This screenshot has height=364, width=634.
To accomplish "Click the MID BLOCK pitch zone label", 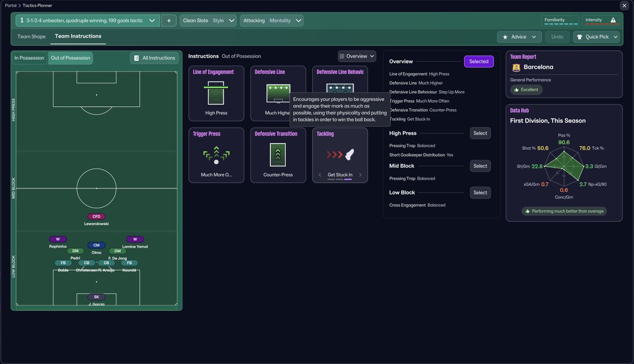I will 14,188.
